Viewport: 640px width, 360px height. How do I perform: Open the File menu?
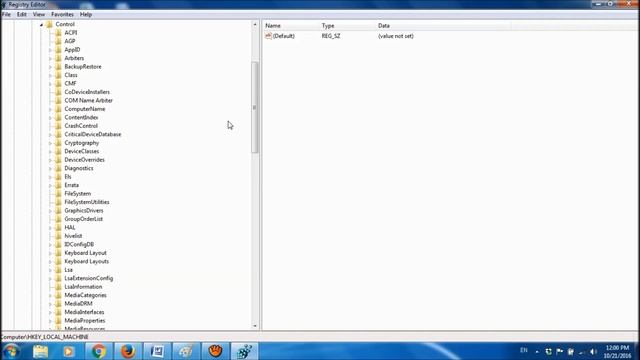6,14
